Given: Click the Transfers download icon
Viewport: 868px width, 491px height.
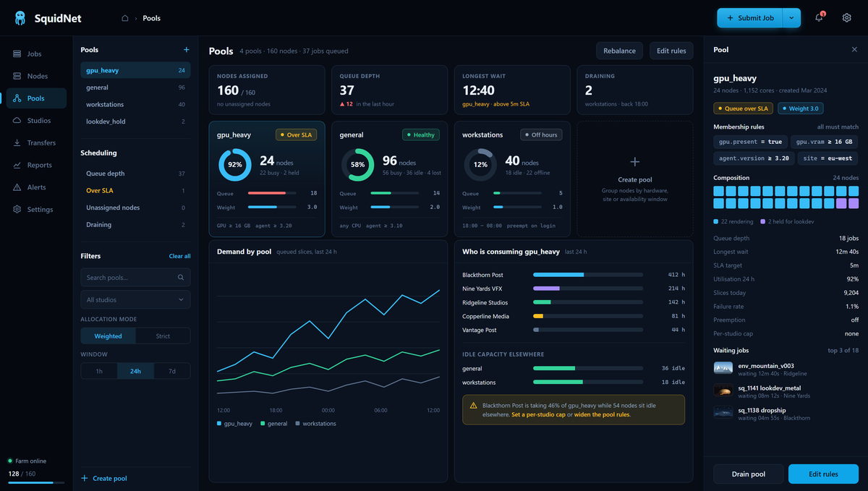Looking at the screenshot, I should point(17,142).
